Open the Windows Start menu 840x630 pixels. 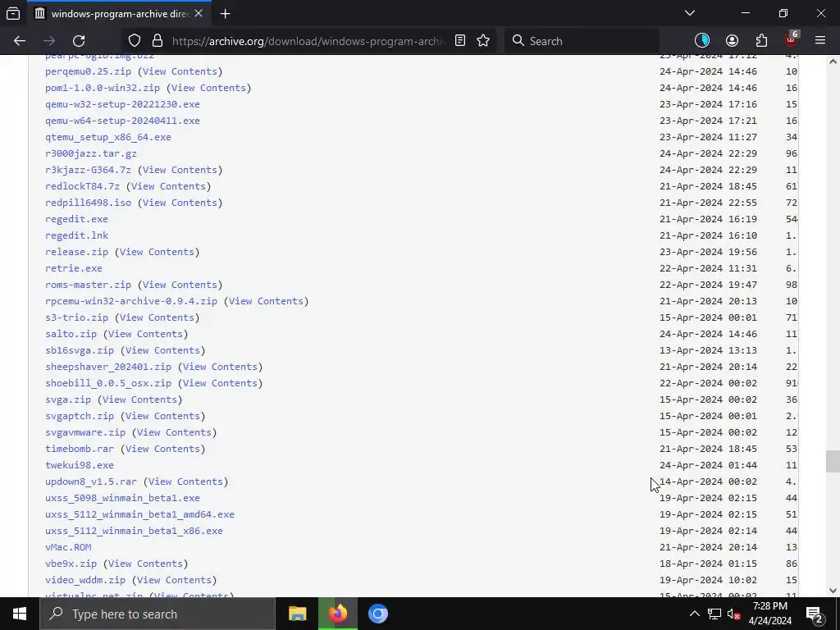[20, 614]
